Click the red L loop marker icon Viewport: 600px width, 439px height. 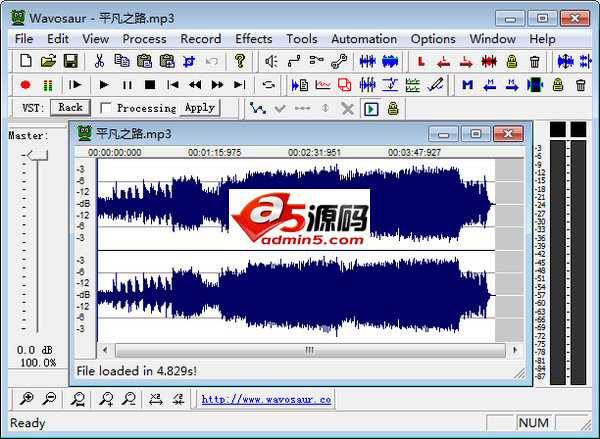click(421, 61)
